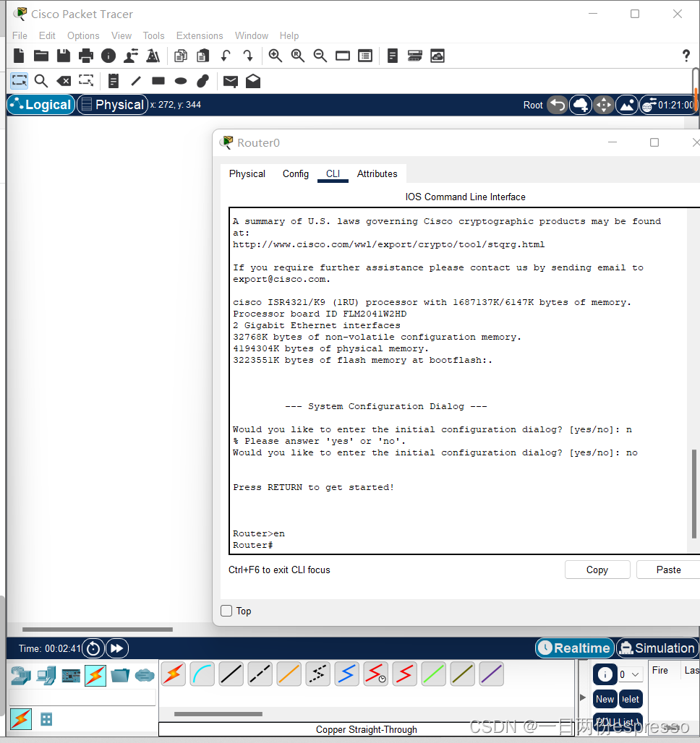Switch to Physical workspace view

point(112,105)
